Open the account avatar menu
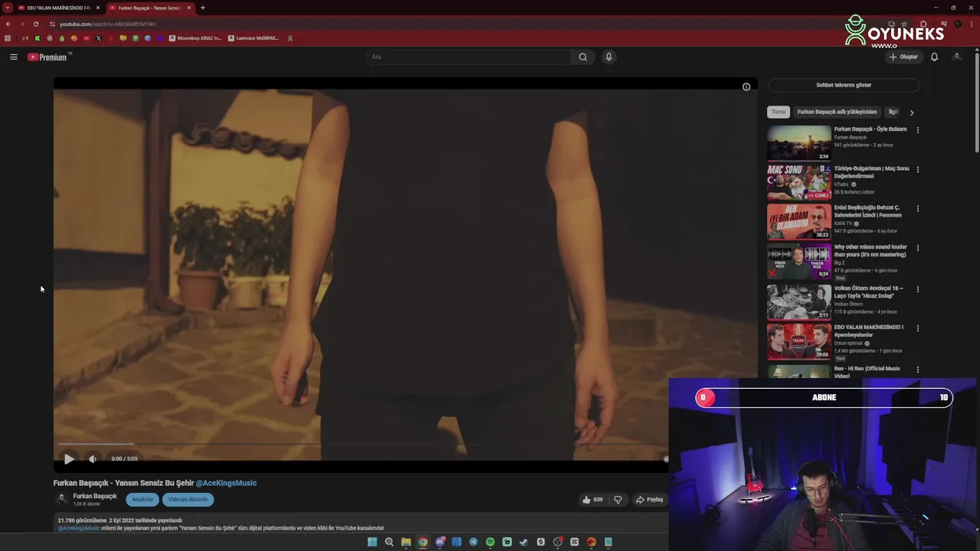This screenshot has width=980, height=551. [x=956, y=57]
